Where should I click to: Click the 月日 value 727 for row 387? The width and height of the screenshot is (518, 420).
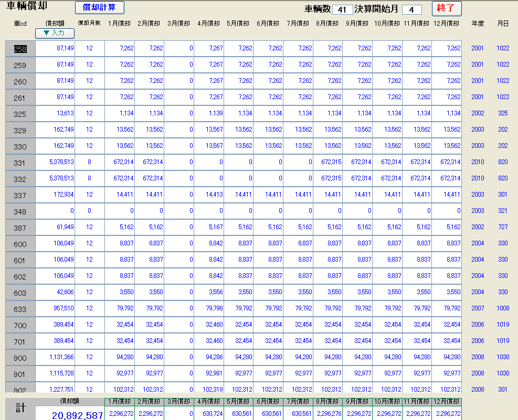click(x=502, y=227)
